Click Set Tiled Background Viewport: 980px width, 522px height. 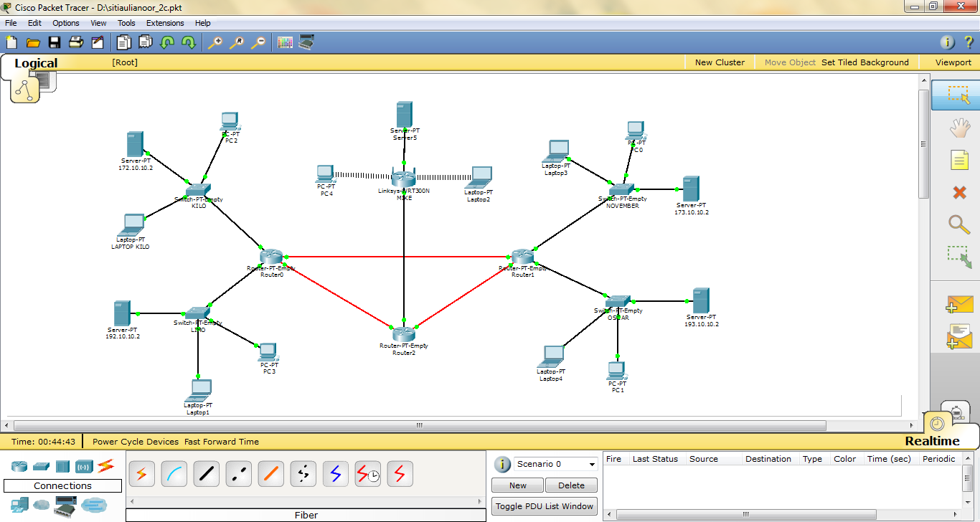(865, 62)
